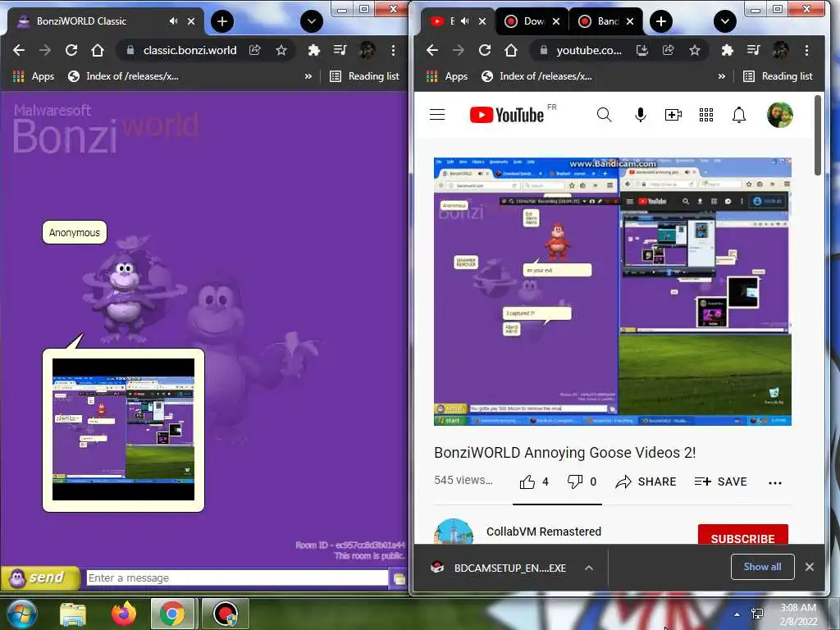
Task: Expand hidden bookmarks in the BonziWORLD window
Action: [308, 76]
